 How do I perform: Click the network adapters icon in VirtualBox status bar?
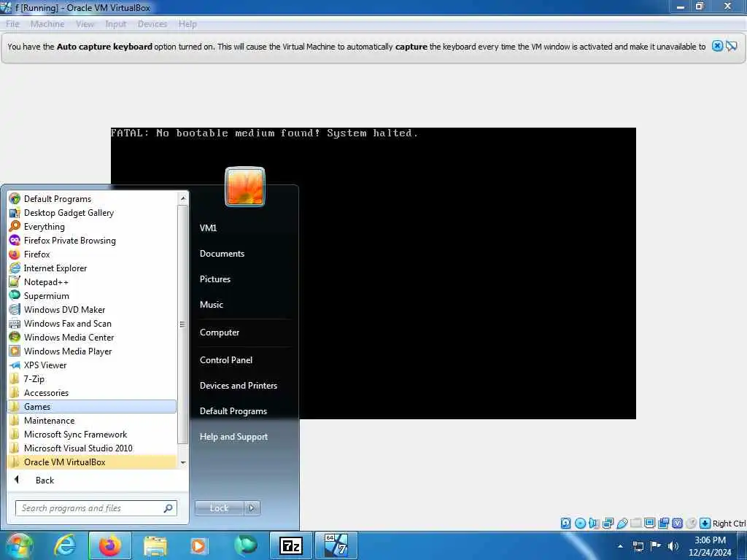608,524
